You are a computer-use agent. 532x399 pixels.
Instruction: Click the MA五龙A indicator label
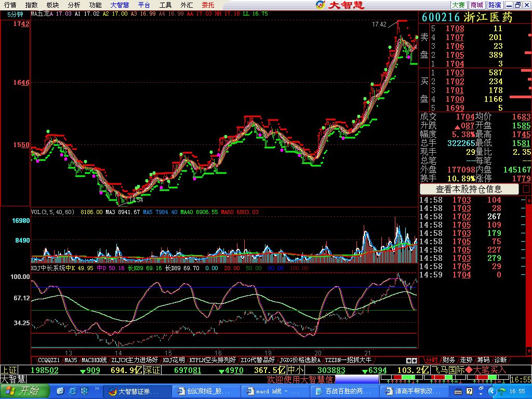[x=42, y=14]
